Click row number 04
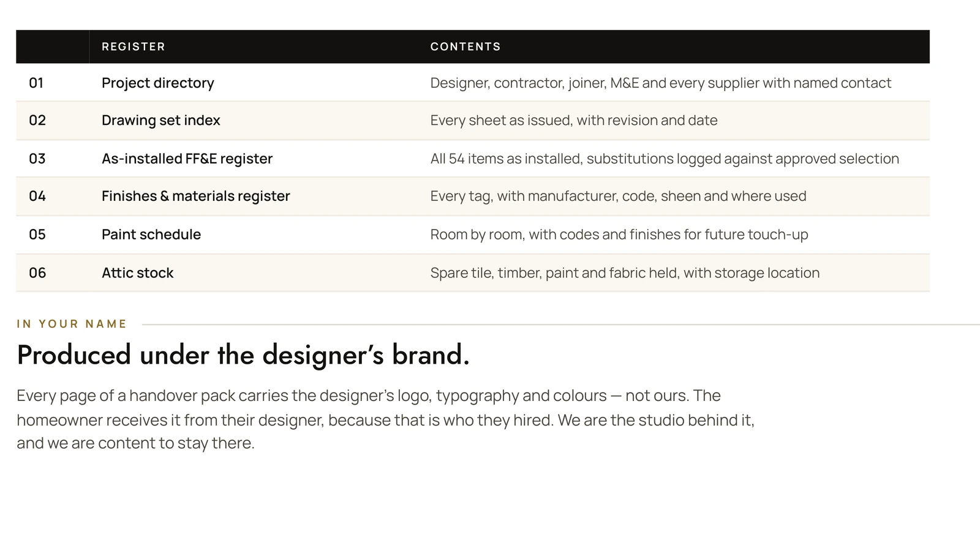 coord(37,196)
